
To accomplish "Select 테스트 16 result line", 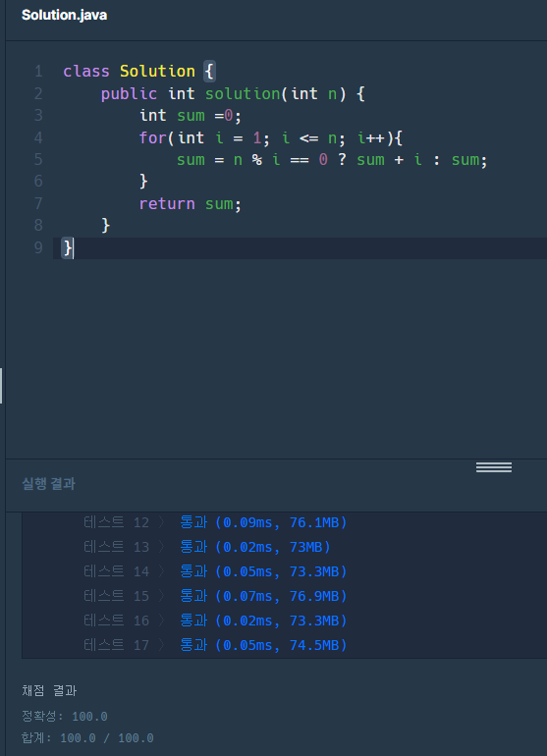I will click(x=215, y=621).
